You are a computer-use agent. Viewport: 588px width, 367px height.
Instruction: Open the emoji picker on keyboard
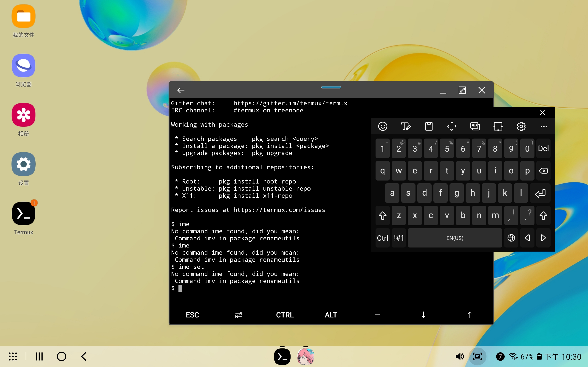383,126
